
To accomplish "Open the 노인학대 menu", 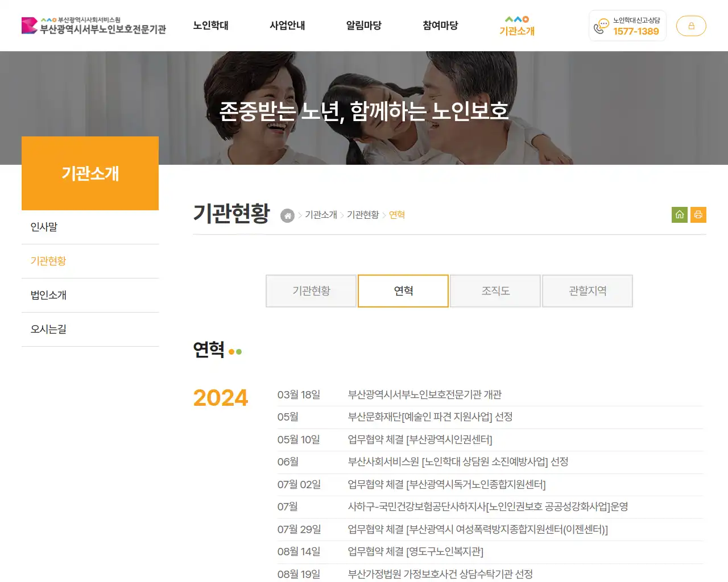I will [211, 26].
